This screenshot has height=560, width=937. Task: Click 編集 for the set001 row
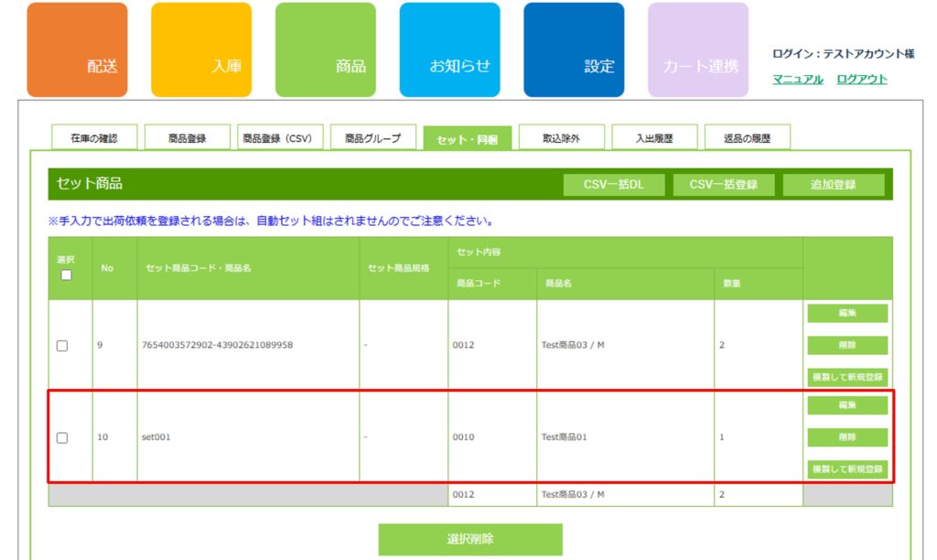(847, 405)
